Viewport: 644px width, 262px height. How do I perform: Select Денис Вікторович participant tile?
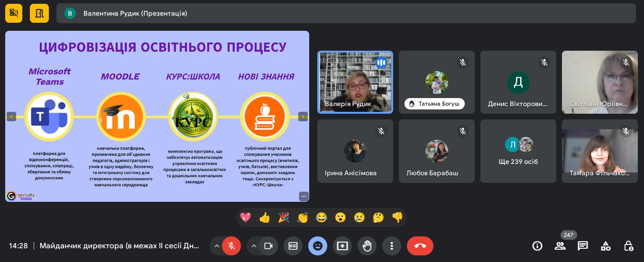[x=518, y=82]
